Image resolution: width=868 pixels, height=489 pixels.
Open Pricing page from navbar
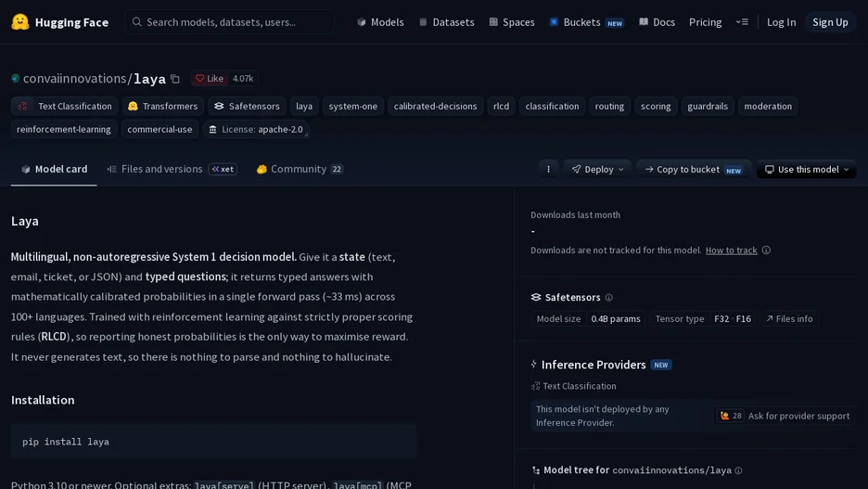point(705,22)
